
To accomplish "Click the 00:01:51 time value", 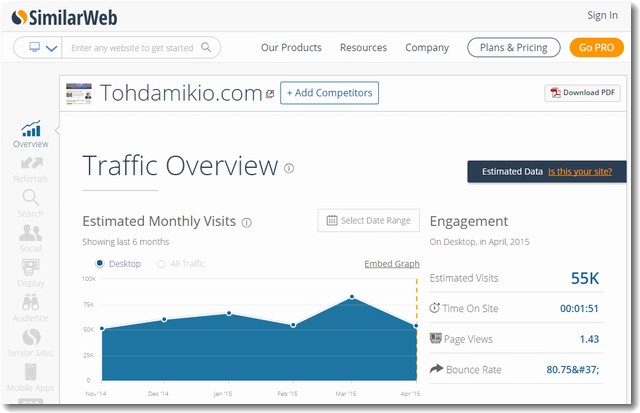I will 579,309.
